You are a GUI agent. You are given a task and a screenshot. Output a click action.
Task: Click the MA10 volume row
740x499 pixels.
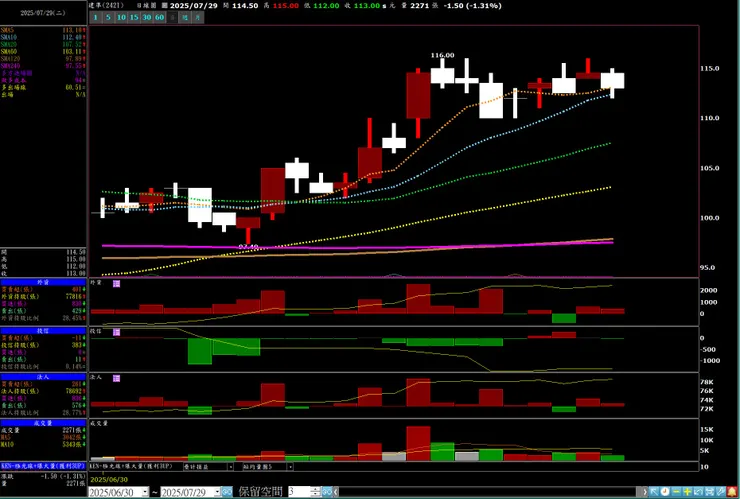click(43, 444)
